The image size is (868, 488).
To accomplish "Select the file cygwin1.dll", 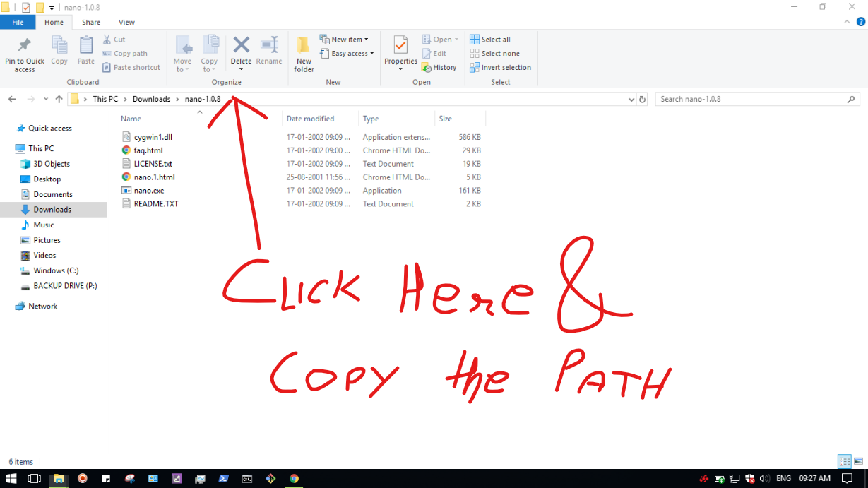I will point(153,137).
